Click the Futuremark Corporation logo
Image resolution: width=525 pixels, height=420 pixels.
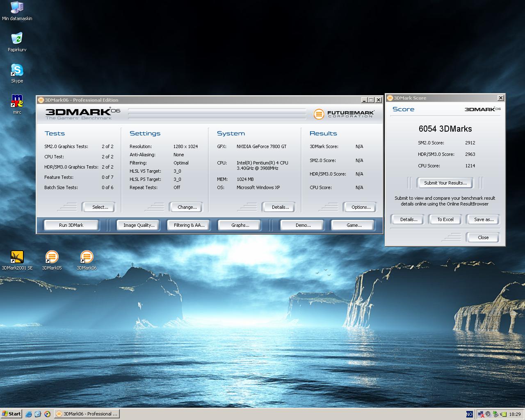point(344,114)
